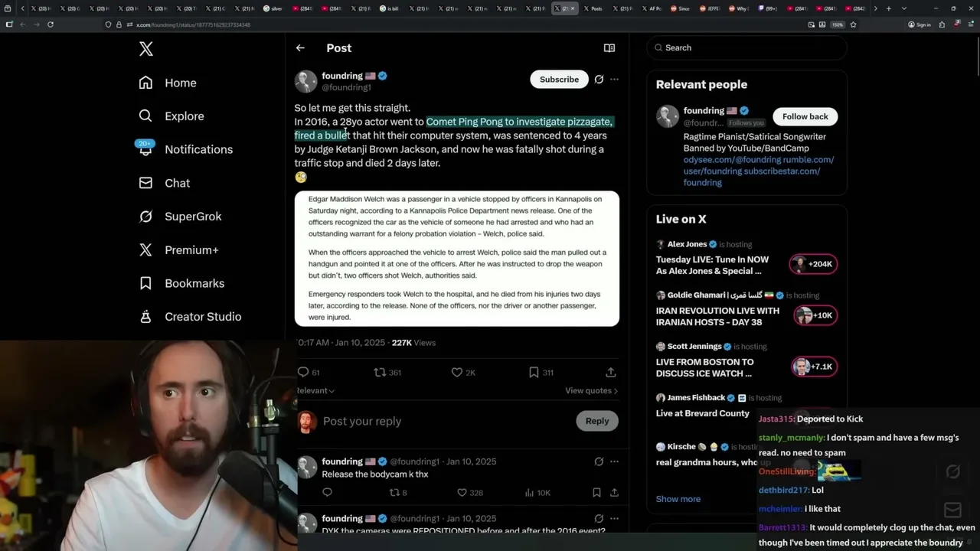980x551 pixels.
Task: Go to Explore in the sidebar
Action: pos(171,116)
